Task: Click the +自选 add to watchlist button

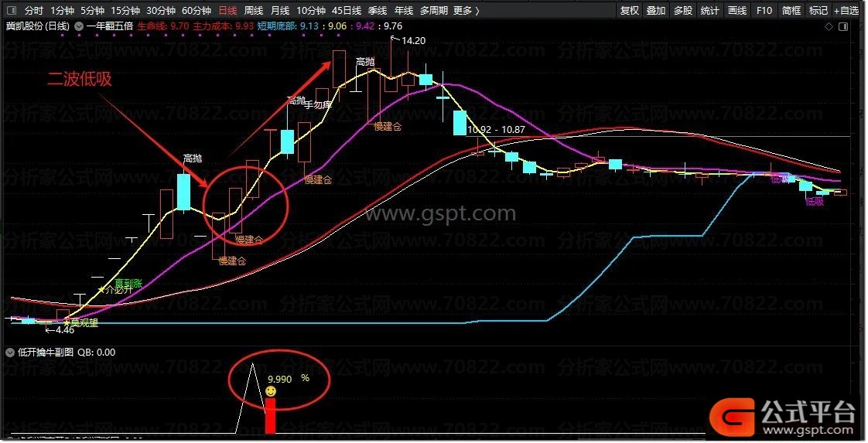Action: (847, 11)
